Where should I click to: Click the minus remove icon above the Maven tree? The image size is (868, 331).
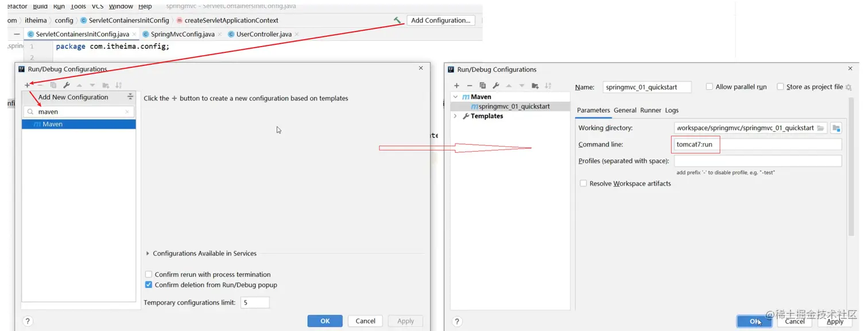(x=470, y=86)
